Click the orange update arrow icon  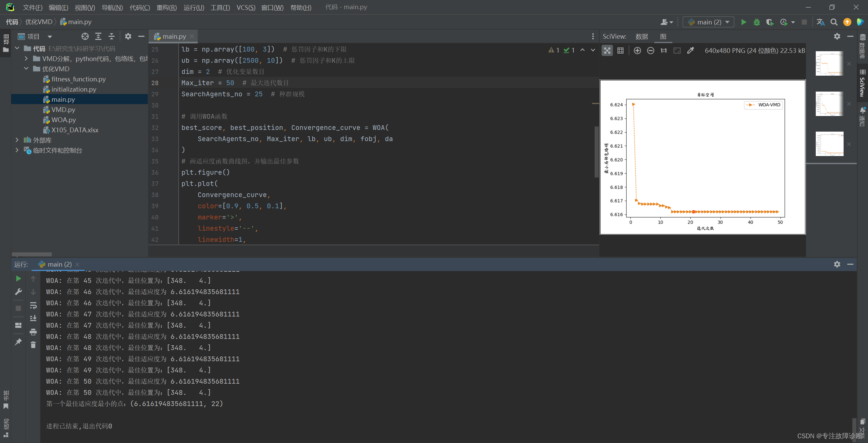847,22
